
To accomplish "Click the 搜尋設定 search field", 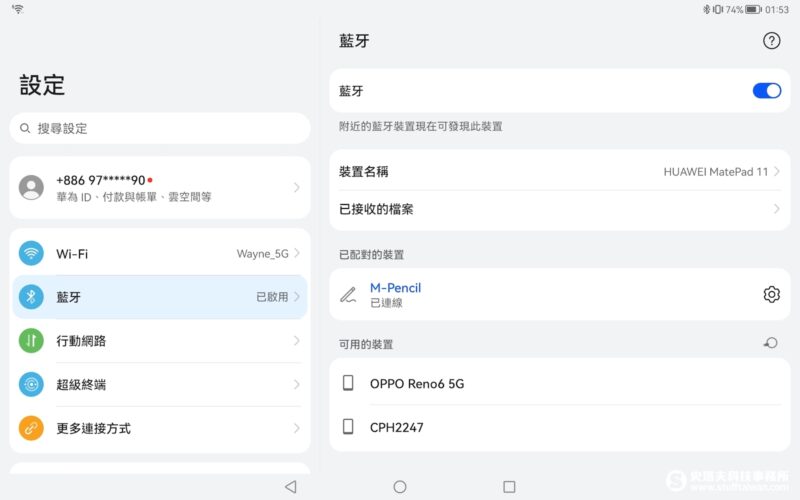I will click(160, 128).
